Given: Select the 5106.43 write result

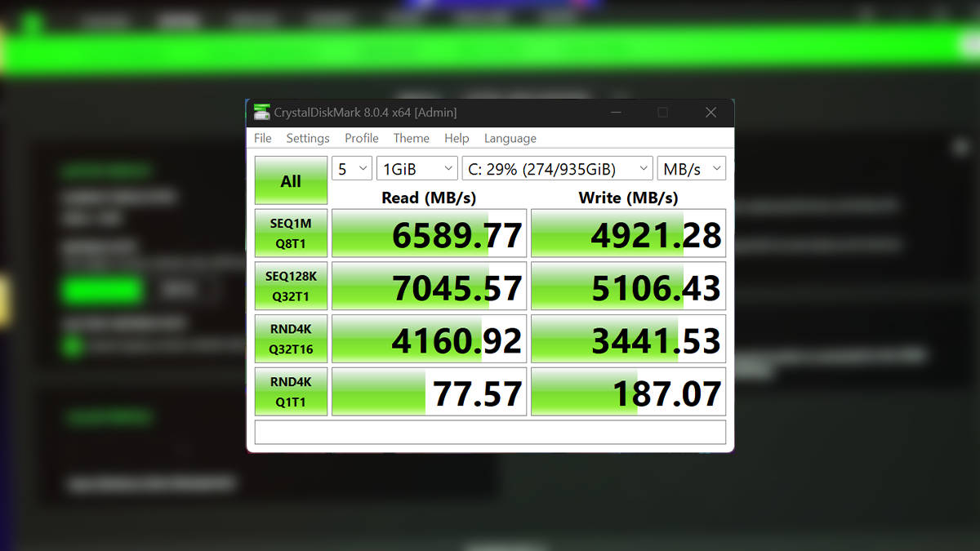Looking at the screenshot, I should point(628,287).
